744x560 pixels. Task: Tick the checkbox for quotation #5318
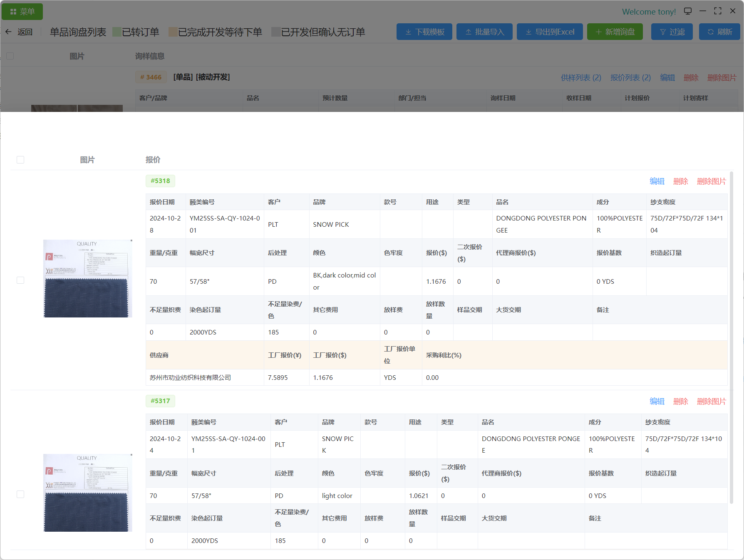20,280
